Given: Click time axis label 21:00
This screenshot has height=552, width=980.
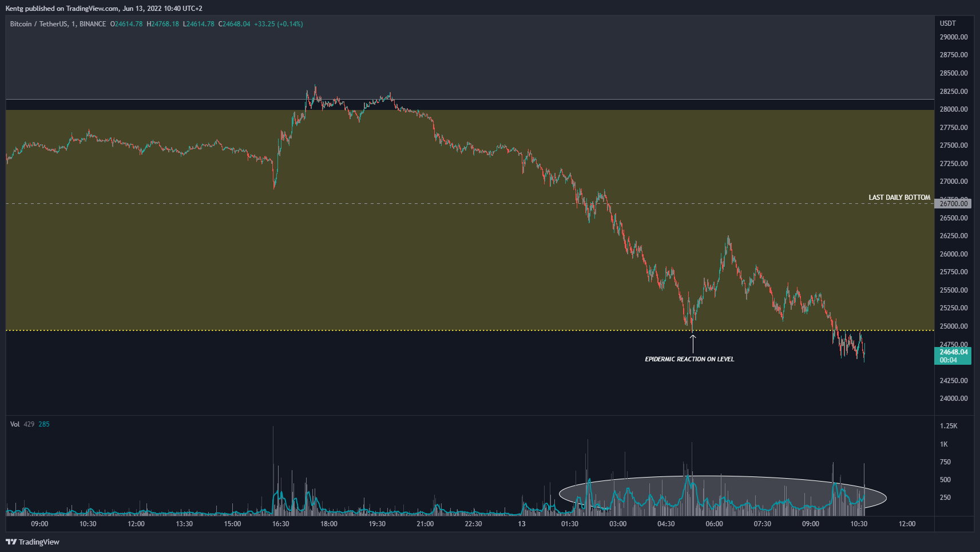Looking at the screenshot, I should tap(425, 524).
